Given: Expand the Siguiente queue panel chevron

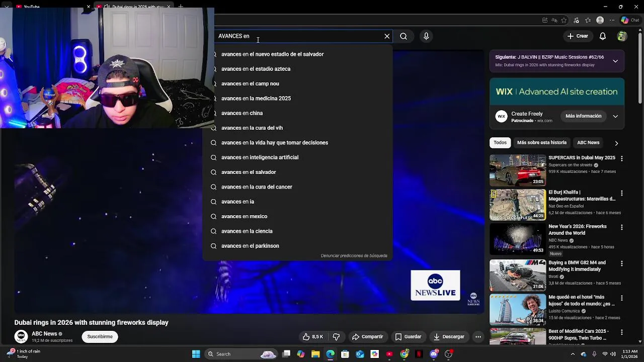Looking at the screenshot, I should point(615,61).
